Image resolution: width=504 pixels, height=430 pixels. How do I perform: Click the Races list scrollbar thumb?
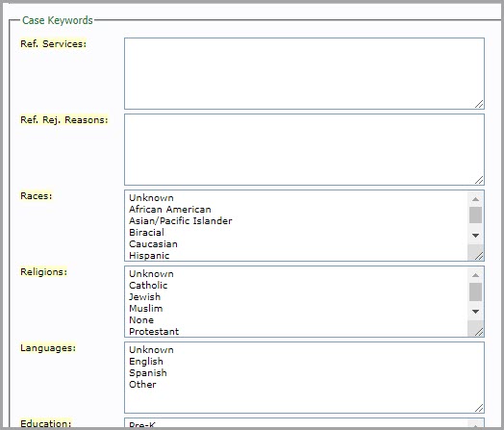(475, 215)
